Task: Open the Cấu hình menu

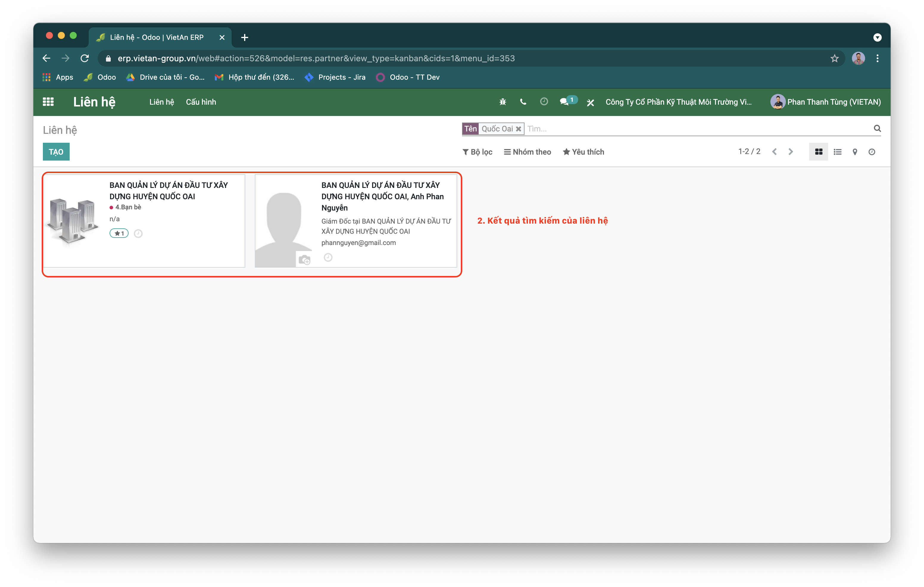Action: [x=201, y=102]
